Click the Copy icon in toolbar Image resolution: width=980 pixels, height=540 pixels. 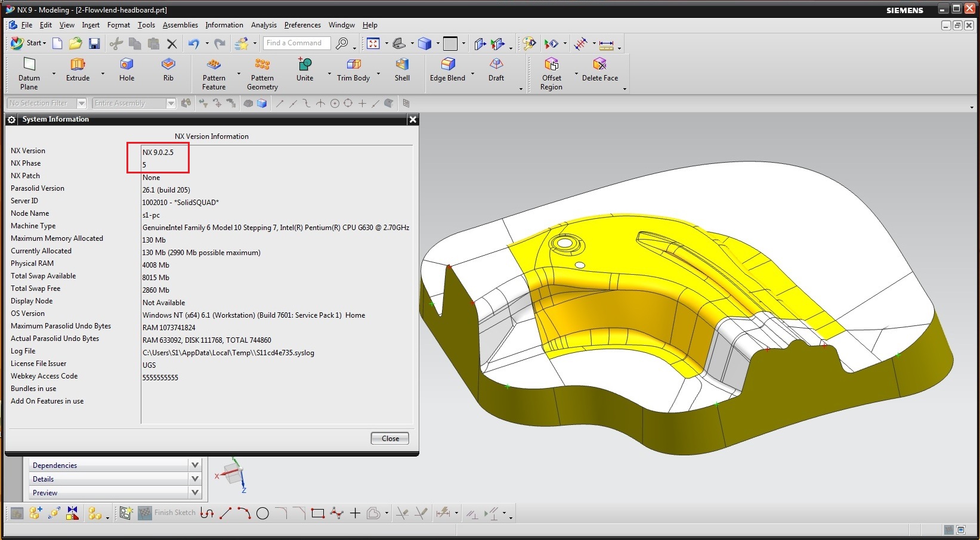pos(135,44)
